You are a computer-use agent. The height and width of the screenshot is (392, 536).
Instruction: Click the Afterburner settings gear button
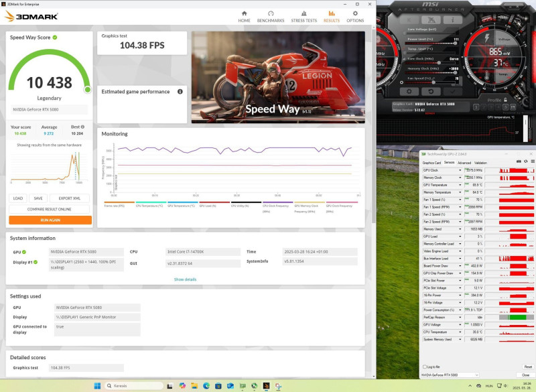(409, 91)
